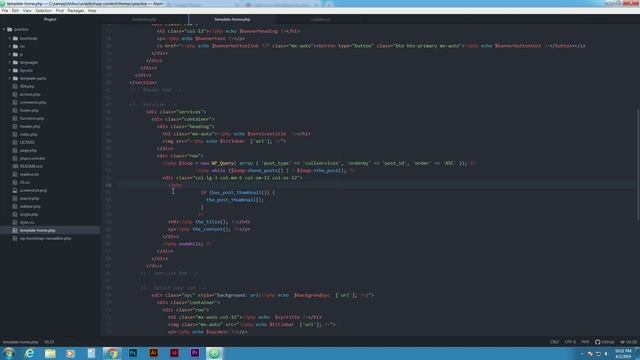Open the Help menu
The width and height of the screenshot is (640, 360).
92,11
